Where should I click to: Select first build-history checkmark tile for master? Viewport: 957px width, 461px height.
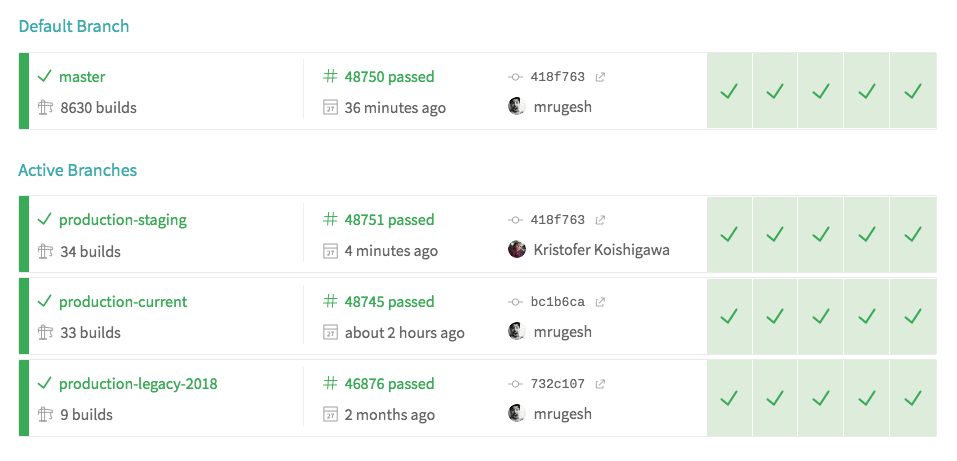coord(729,91)
